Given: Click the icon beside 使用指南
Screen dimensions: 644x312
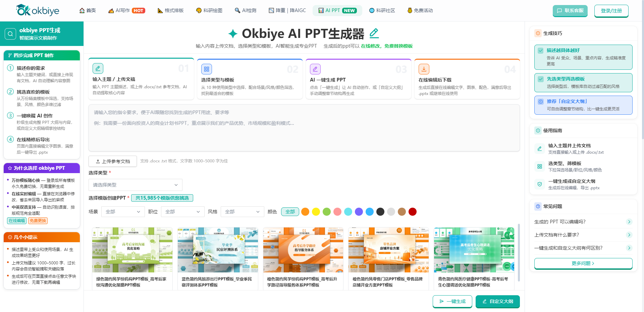Looking at the screenshot, I should click(538, 131).
